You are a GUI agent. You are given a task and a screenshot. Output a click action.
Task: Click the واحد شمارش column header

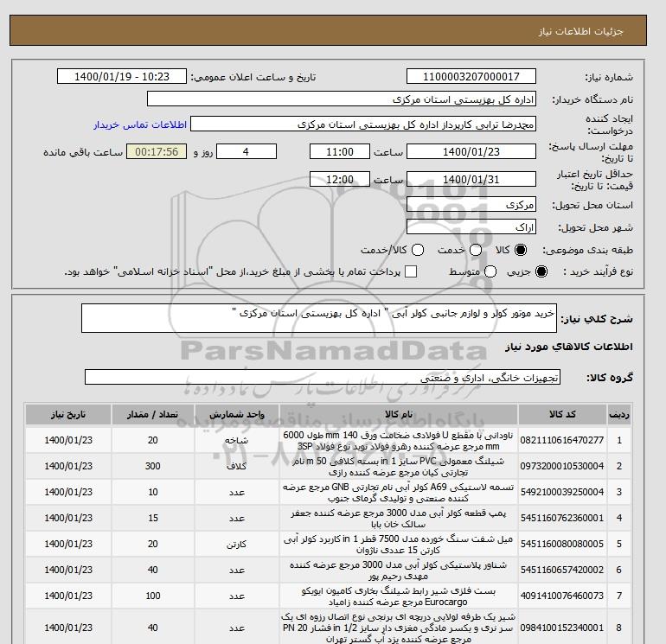(x=237, y=414)
